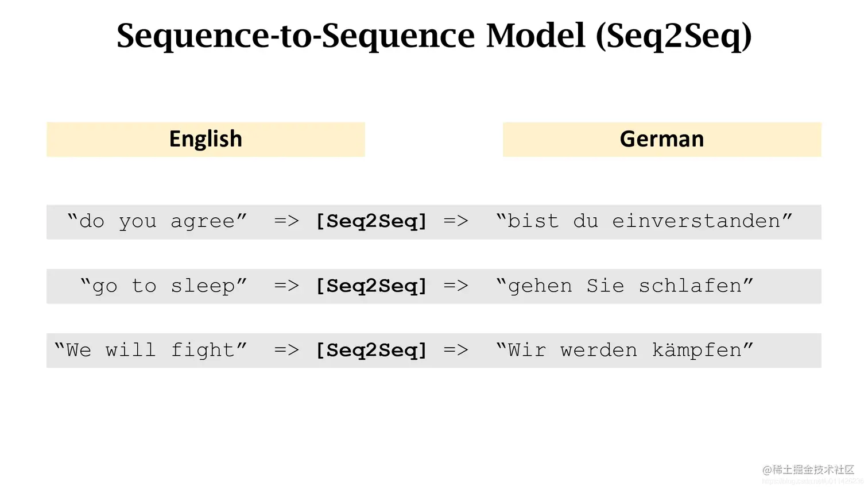Select the German text "bist du einverstanden"

click(644, 221)
